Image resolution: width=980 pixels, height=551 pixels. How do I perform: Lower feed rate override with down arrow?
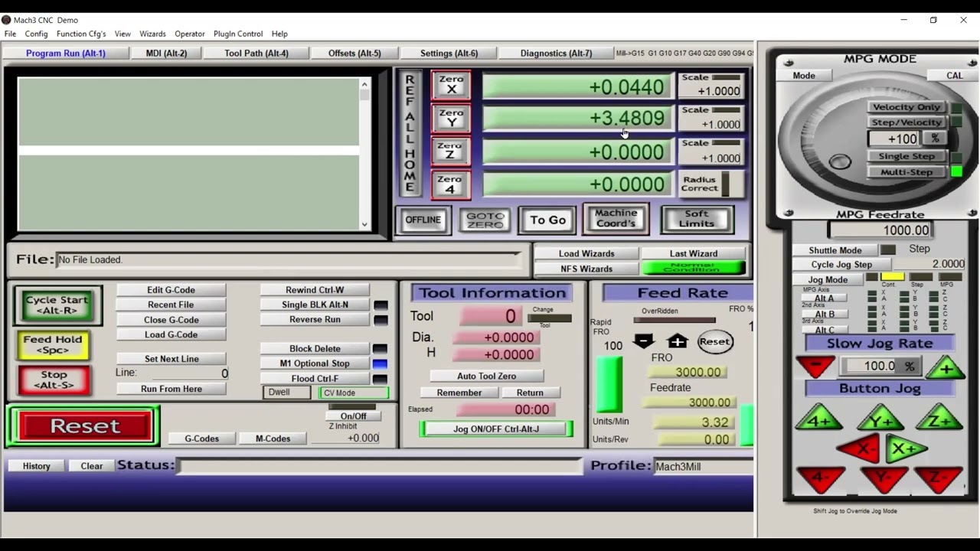coord(644,341)
